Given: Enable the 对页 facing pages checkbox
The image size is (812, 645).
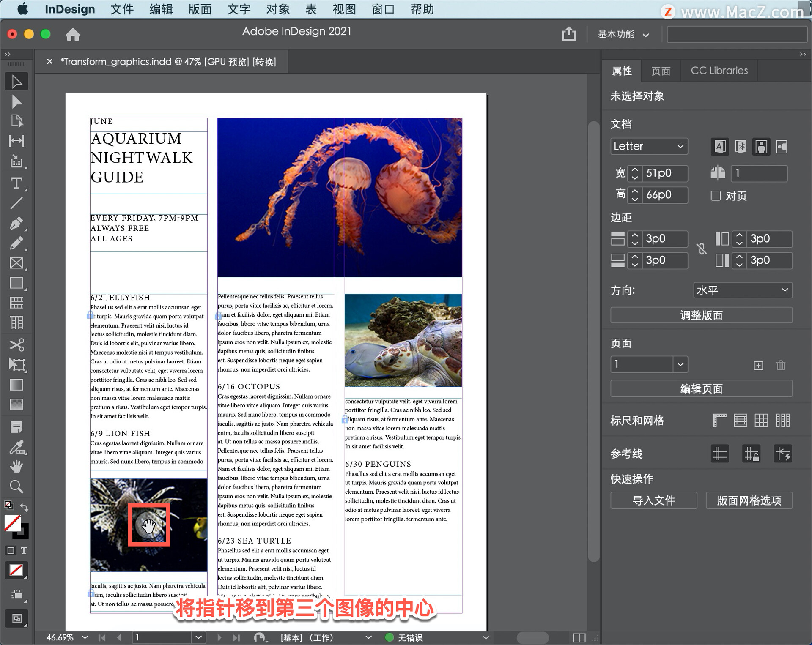Looking at the screenshot, I should click(x=716, y=196).
